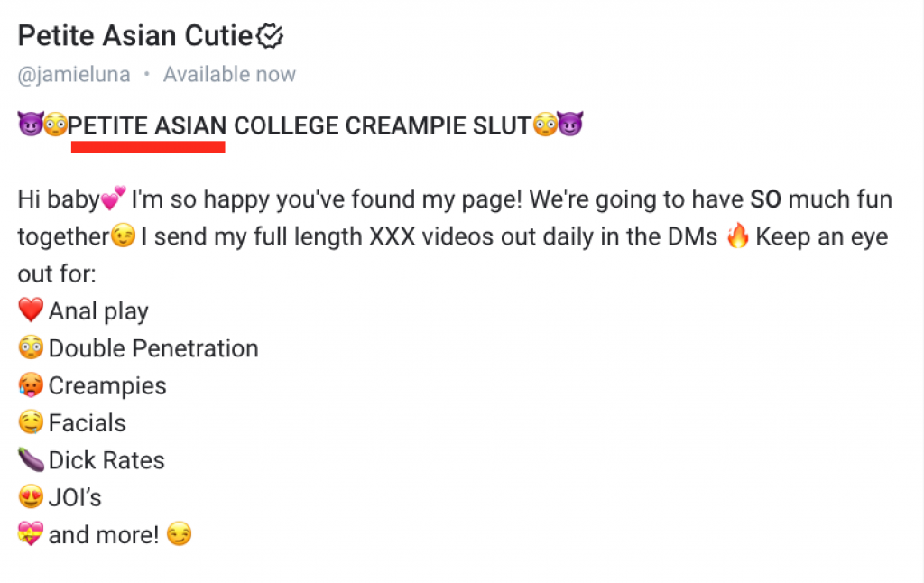
Task: Click the bold "SO" word in the bio
Action: (x=765, y=199)
